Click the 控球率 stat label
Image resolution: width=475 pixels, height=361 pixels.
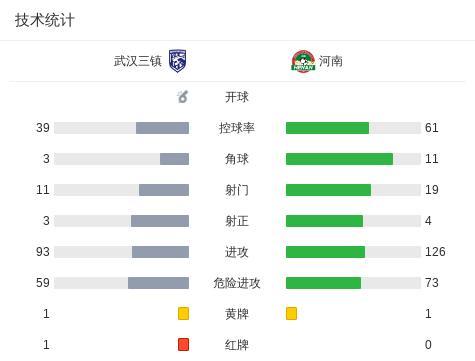tap(237, 128)
